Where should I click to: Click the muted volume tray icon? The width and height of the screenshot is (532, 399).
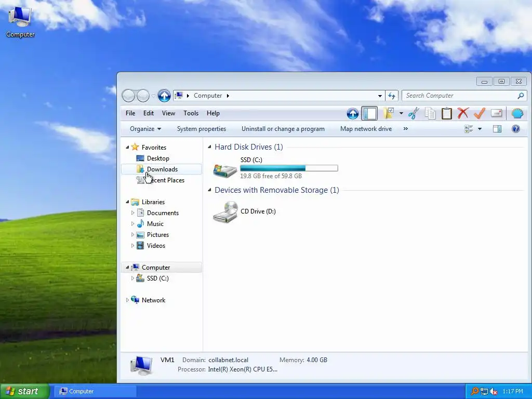click(x=494, y=391)
